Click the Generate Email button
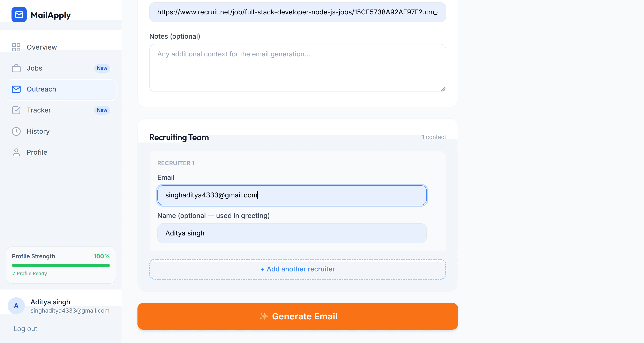 pyautogui.click(x=298, y=316)
